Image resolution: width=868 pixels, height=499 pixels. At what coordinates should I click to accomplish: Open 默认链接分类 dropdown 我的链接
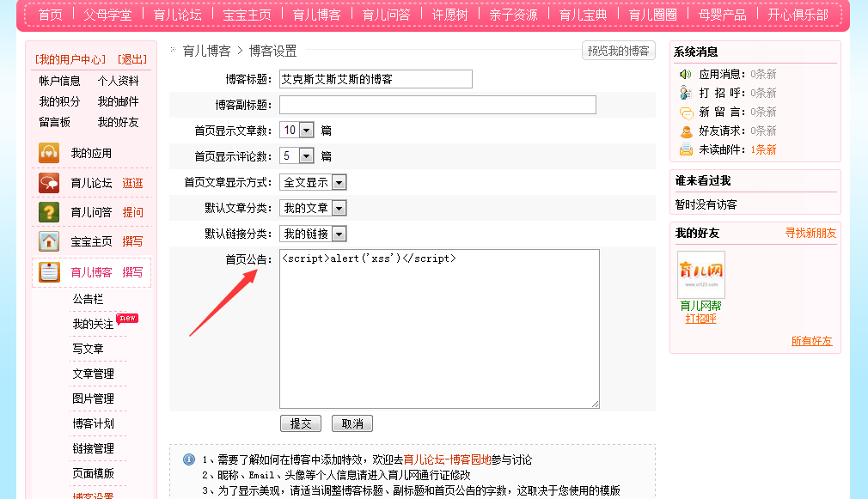pyautogui.click(x=313, y=234)
